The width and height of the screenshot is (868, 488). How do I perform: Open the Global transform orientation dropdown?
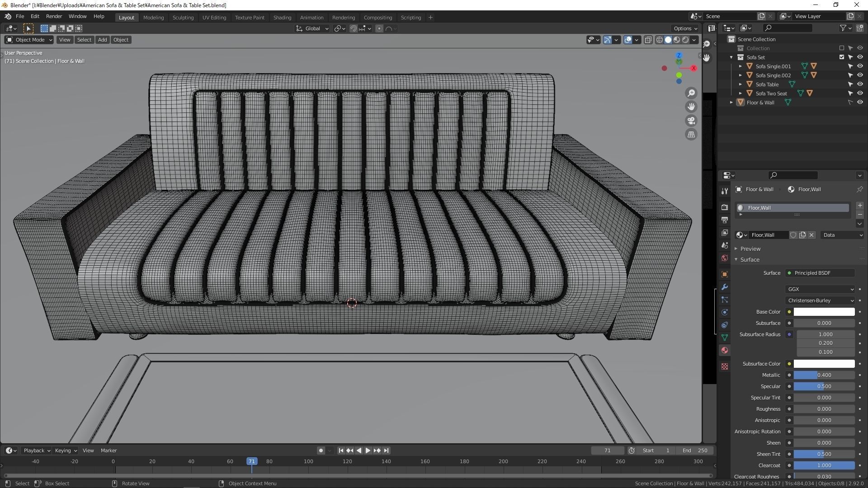pos(312,28)
